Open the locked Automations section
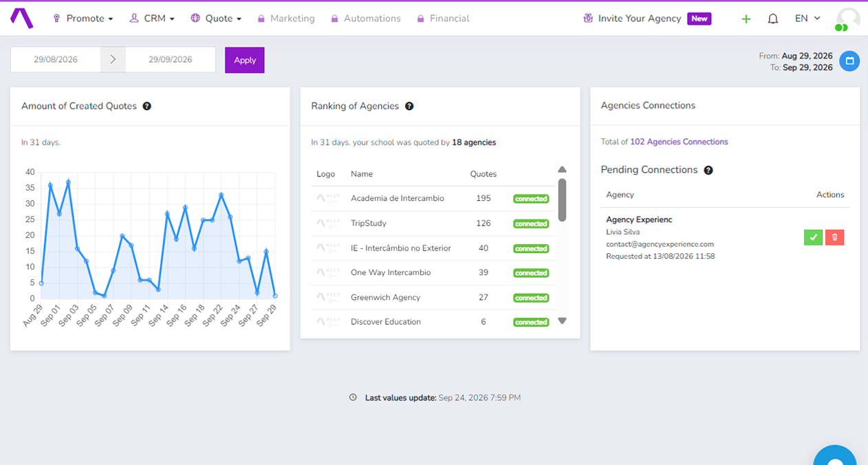This screenshot has height=465, width=868. point(365,19)
